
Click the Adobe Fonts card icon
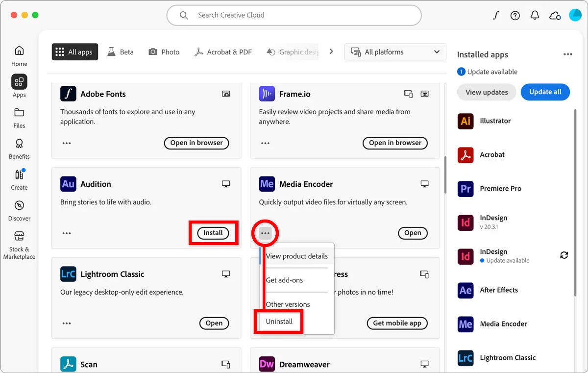tap(68, 94)
